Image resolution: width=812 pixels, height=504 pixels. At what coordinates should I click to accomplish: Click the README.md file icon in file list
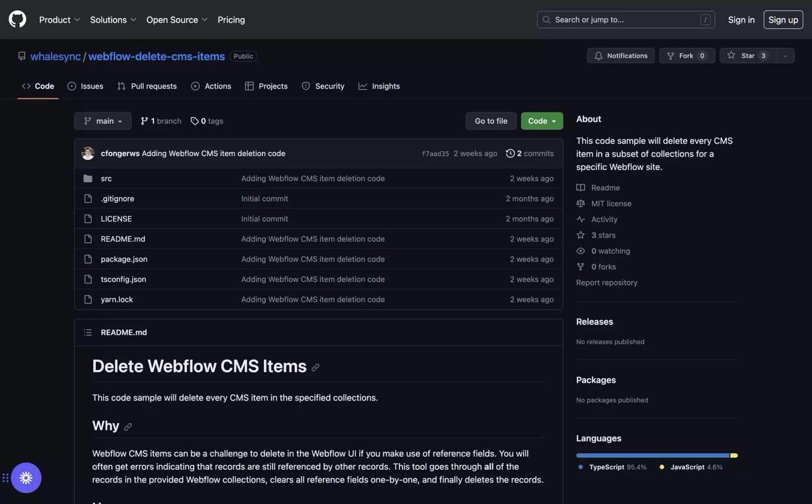tap(88, 239)
